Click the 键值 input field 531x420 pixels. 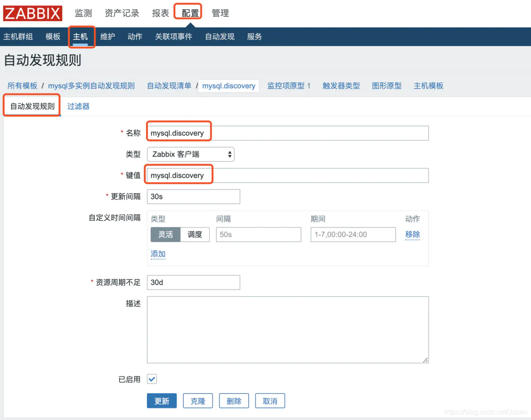(288, 176)
